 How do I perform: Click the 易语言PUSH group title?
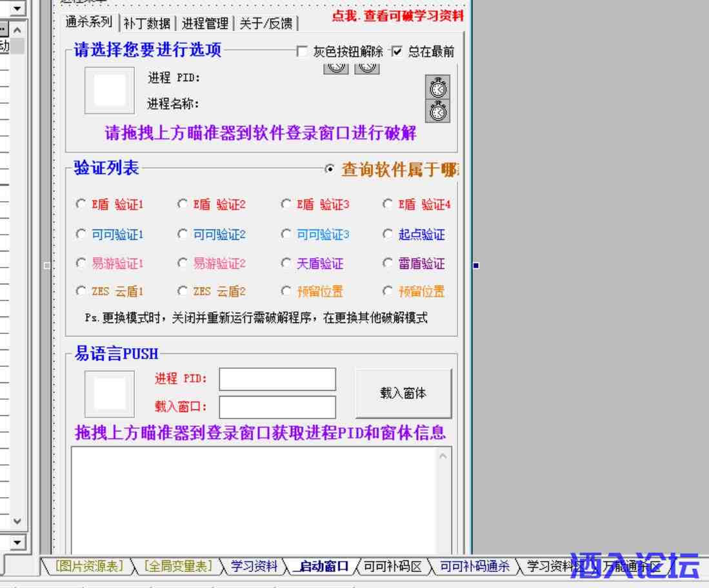[117, 353]
